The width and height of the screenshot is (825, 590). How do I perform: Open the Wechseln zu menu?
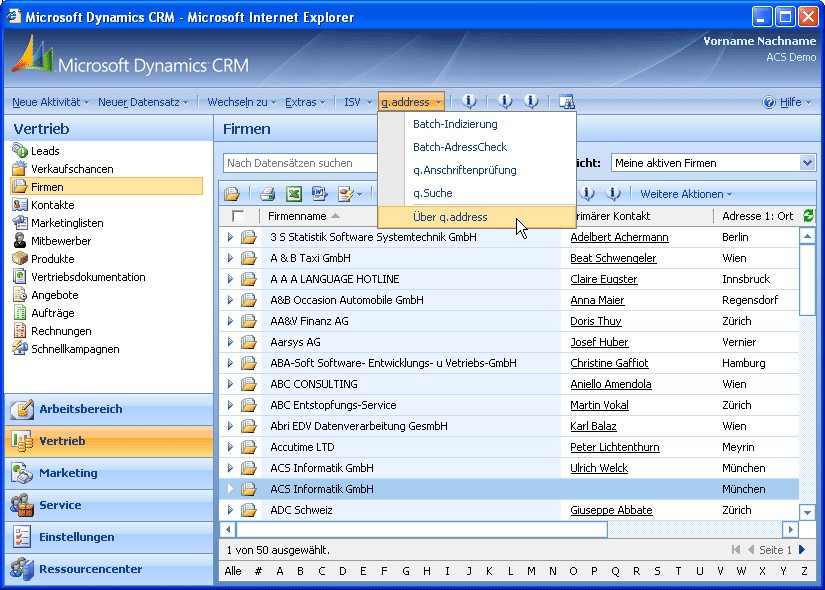click(242, 102)
